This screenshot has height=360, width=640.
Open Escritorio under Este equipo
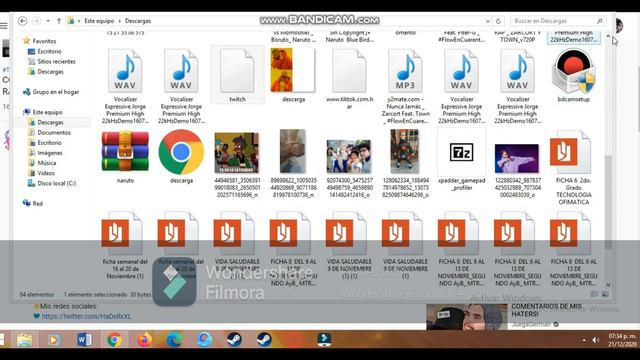49,143
